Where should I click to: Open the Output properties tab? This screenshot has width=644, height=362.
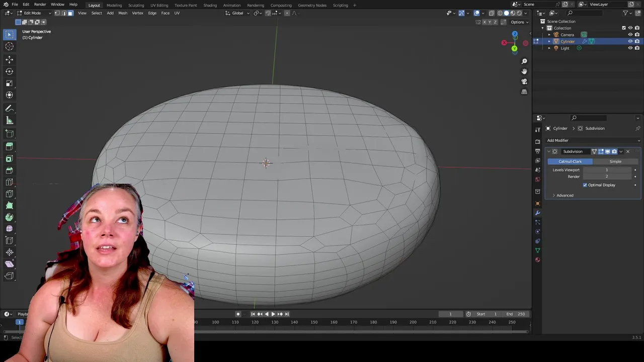[x=537, y=151]
